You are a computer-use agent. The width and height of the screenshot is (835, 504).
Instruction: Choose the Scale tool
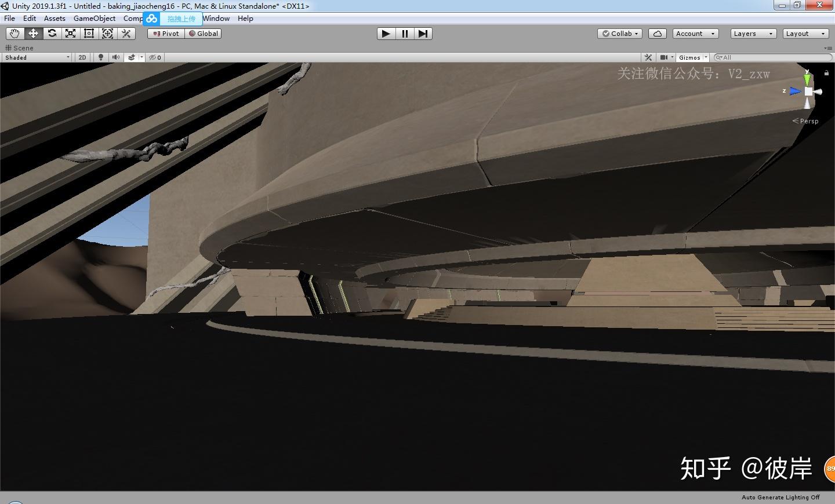pos(70,34)
